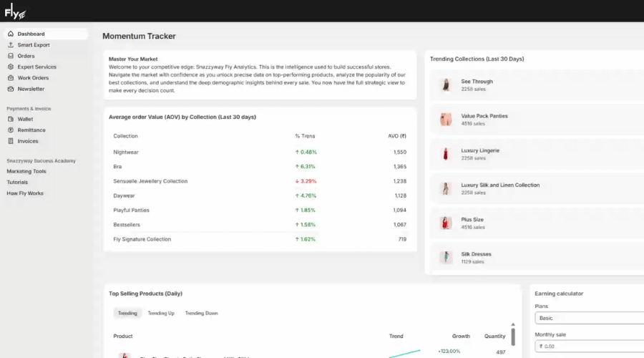This screenshot has width=644, height=358.
Task: Click the 'Product' column header
Action: click(123, 337)
